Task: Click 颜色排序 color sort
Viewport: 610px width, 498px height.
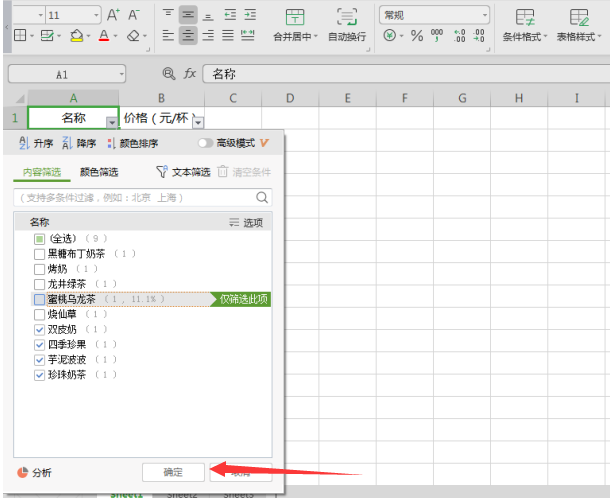Action: (133, 143)
